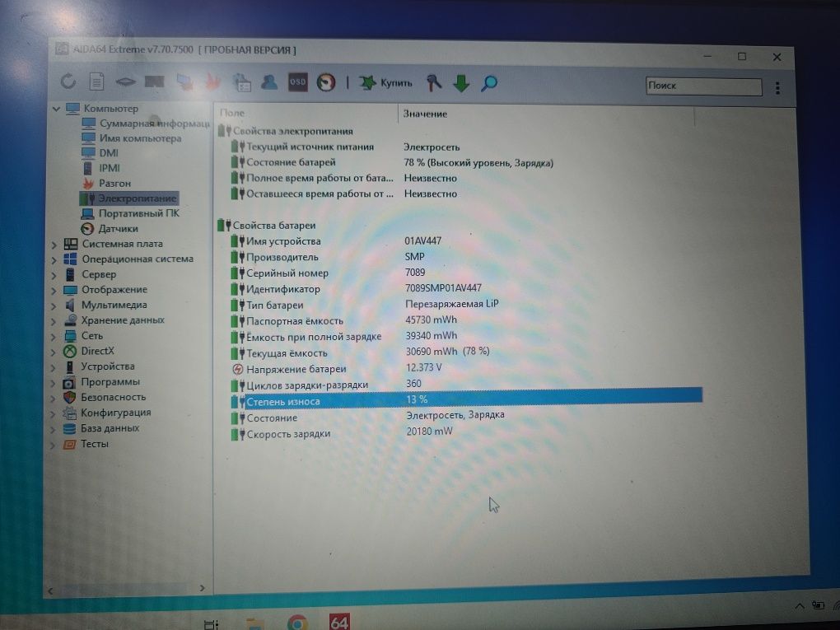
Task: Click the Refresh toolbar icon
Action: pos(68,82)
